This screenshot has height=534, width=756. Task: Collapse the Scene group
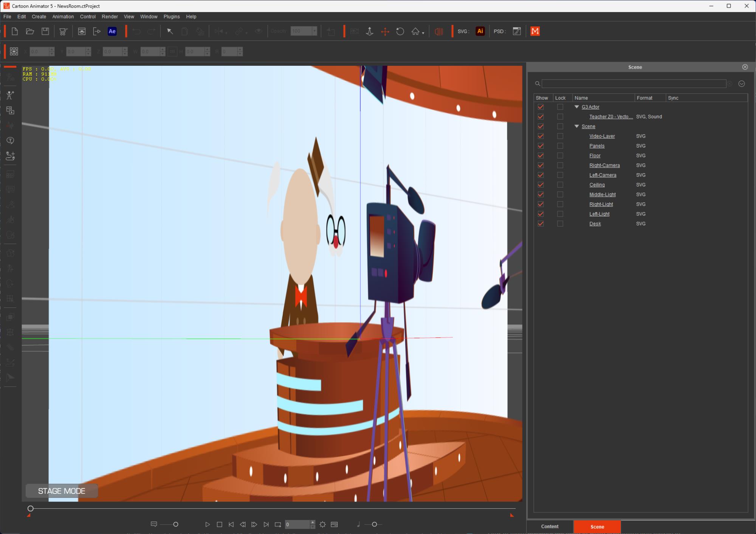coord(577,126)
